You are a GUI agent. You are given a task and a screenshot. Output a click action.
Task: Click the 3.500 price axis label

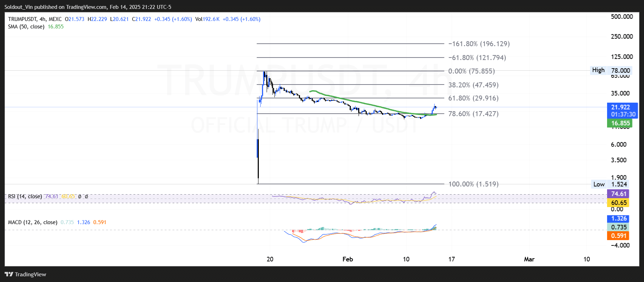point(619,160)
